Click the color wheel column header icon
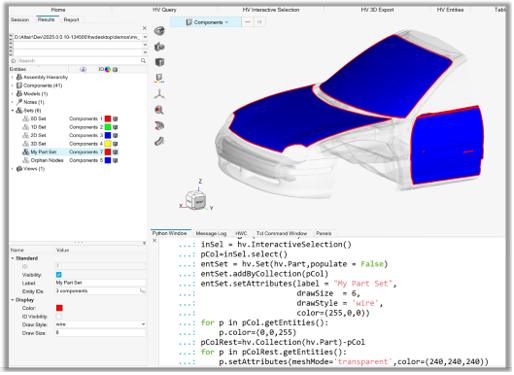 tap(108, 69)
